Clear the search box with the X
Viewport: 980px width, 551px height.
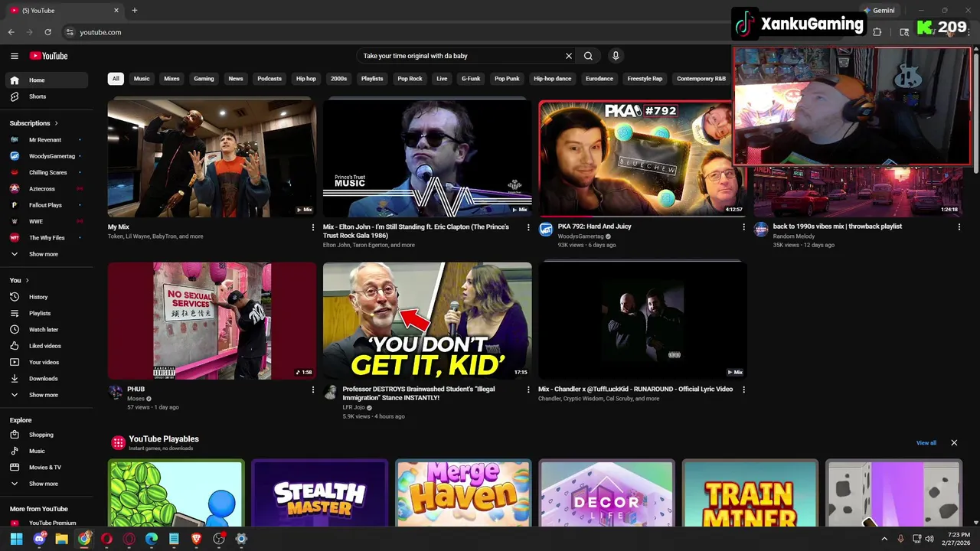568,56
